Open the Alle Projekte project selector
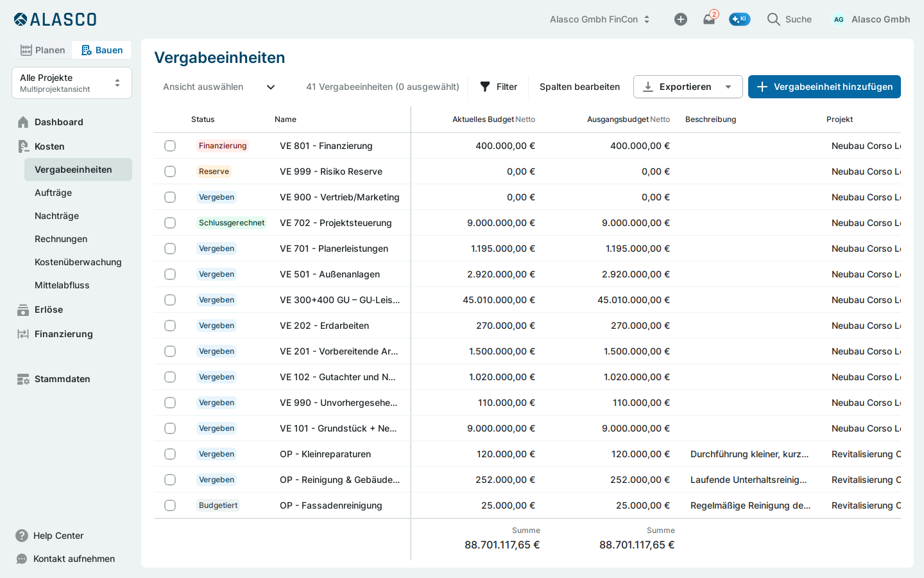924x578 pixels. tap(72, 83)
